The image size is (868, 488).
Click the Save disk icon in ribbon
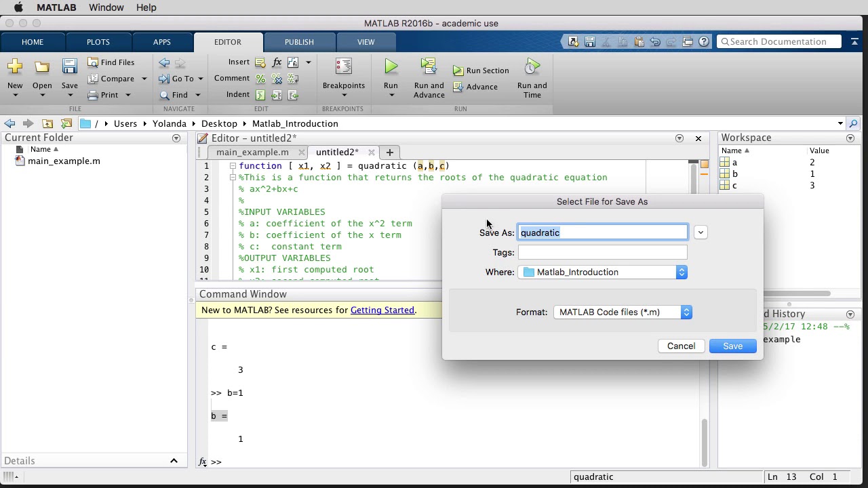pos(69,66)
